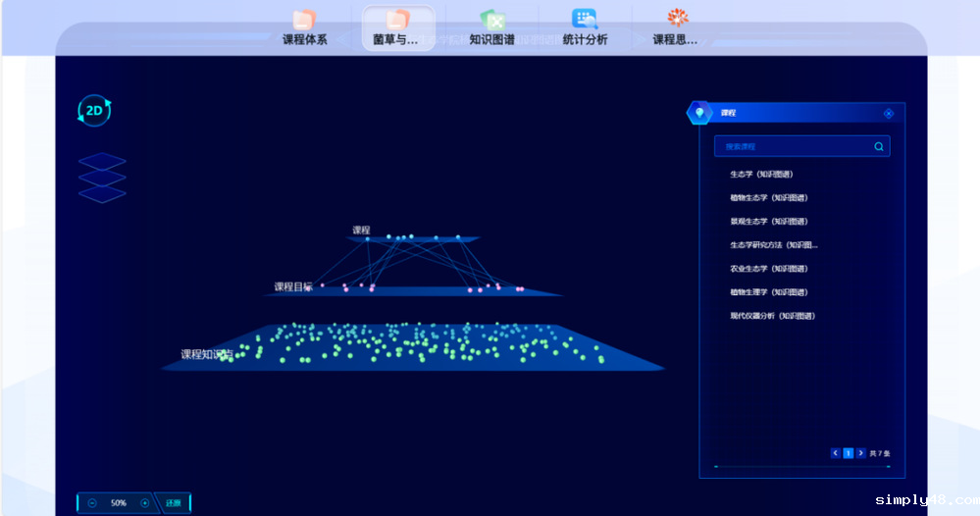
Task: Collapse the 课程 panel with diamond icon
Action: pyautogui.click(x=889, y=114)
